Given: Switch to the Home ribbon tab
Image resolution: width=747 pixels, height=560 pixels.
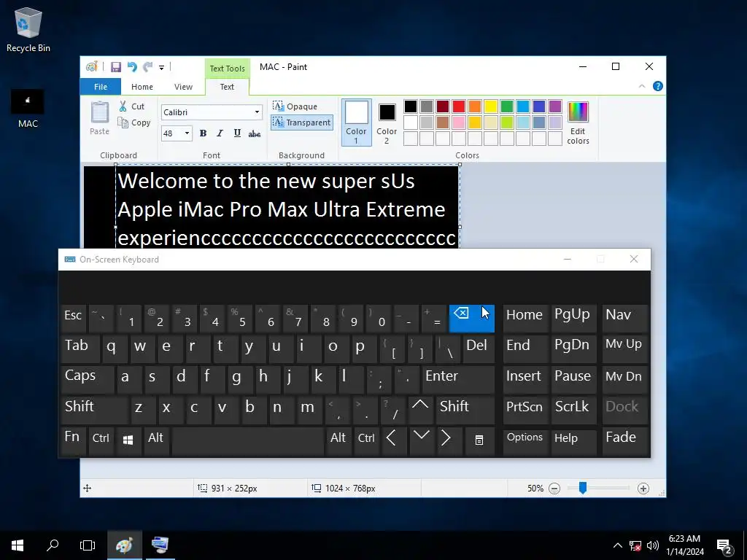Looking at the screenshot, I should point(142,87).
